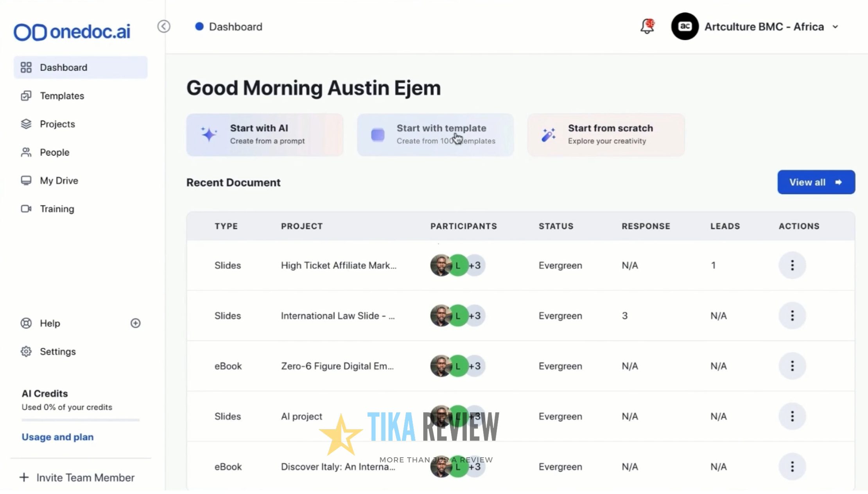Click the View all button
The height and width of the screenshot is (494, 868).
[x=816, y=182]
